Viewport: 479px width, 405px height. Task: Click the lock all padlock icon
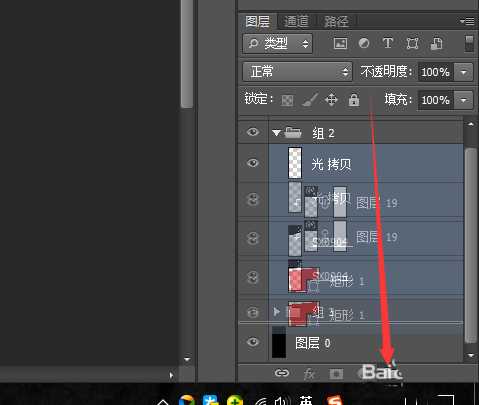point(354,100)
